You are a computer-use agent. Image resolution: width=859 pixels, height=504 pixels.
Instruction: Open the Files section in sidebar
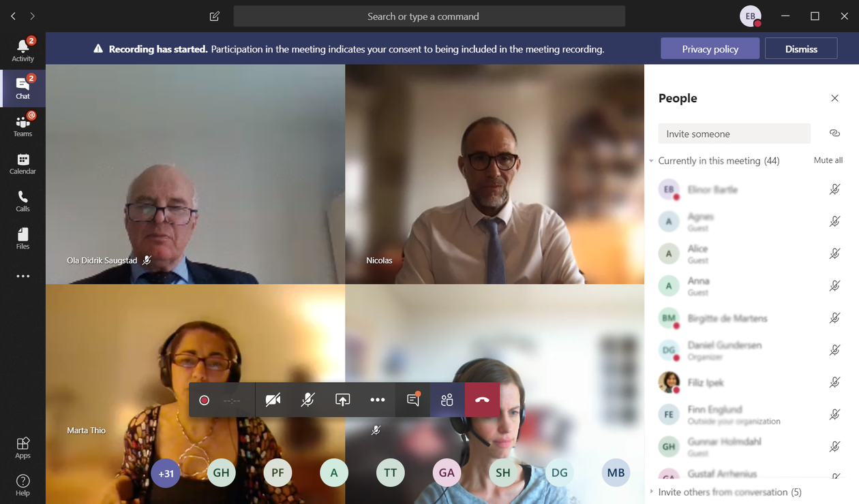click(x=22, y=238)
